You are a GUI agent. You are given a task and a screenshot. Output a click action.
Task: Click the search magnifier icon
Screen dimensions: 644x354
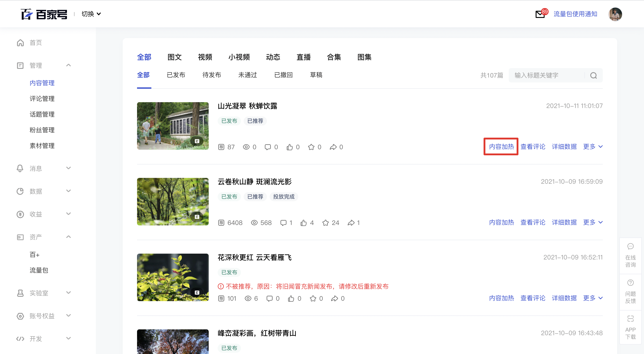[593, 75]
